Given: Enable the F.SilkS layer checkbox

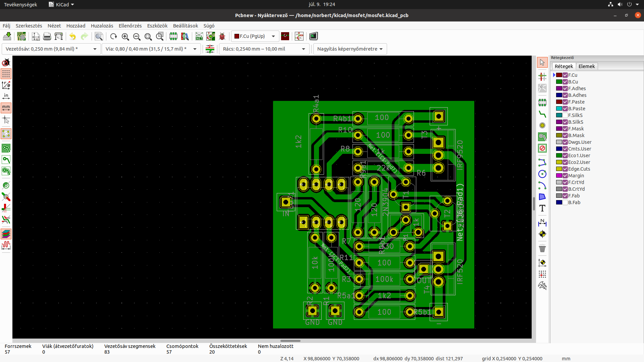Looking at the screenshot, I should tap(565, 115).
